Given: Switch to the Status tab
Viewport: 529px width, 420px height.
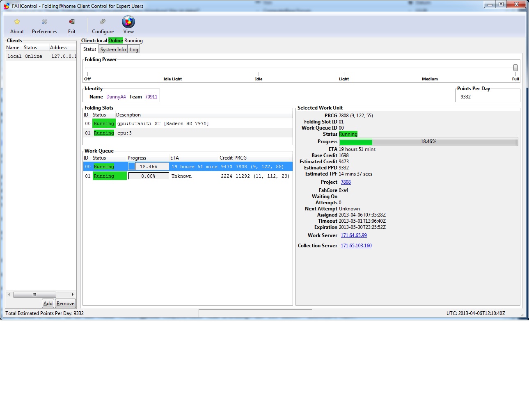Looking at the screenshot, I should tap(90, 49).
